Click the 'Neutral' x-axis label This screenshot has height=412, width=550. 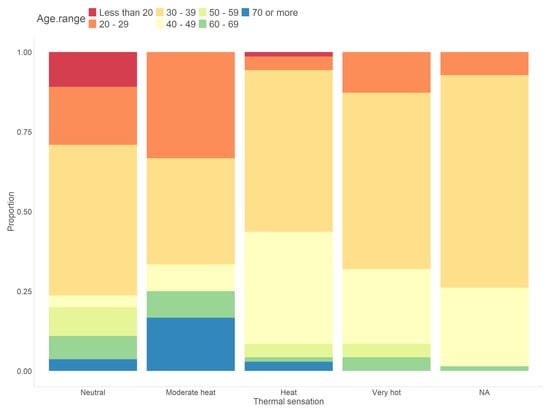[x=93, y=392]
